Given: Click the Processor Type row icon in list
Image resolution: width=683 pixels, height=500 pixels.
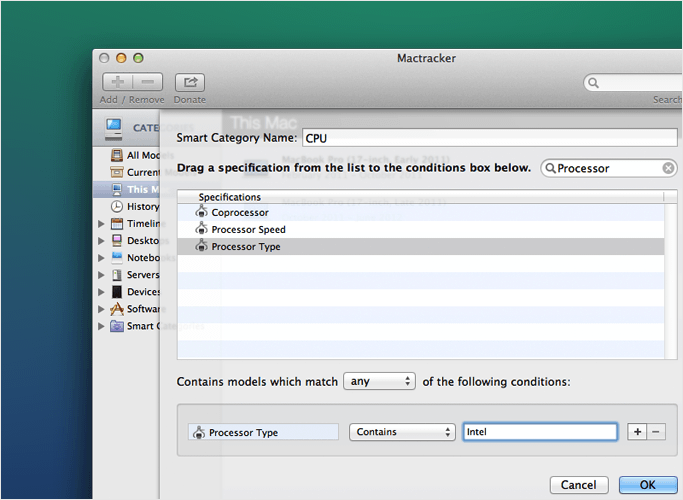Looking at the screenshot, I should [201, 246].
